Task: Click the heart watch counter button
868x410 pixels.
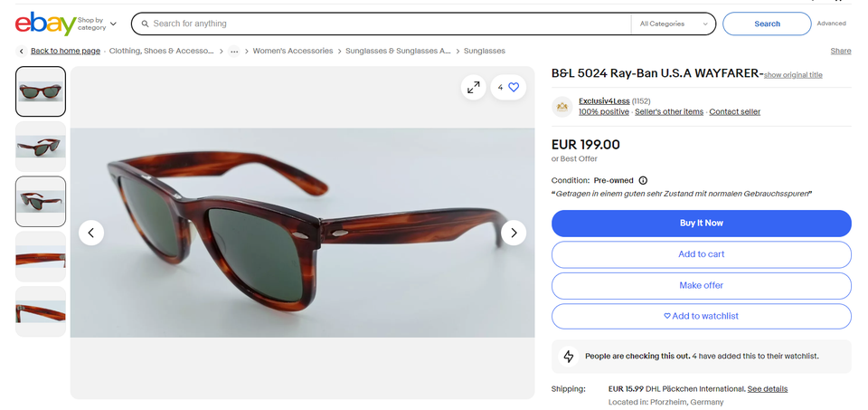Action: [508, 88]
